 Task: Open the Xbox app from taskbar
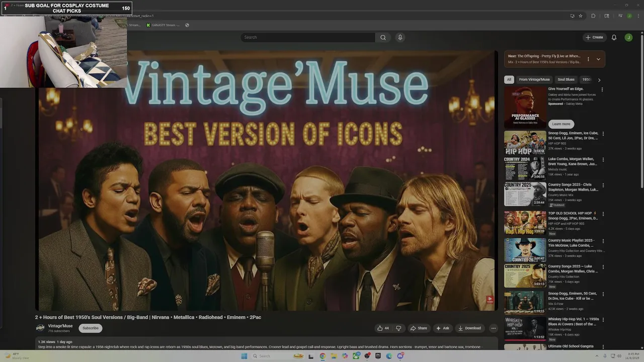click(x=356, y=356)
